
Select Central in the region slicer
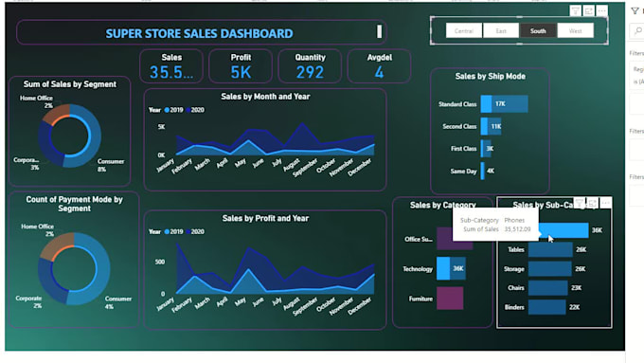point(464,31)
